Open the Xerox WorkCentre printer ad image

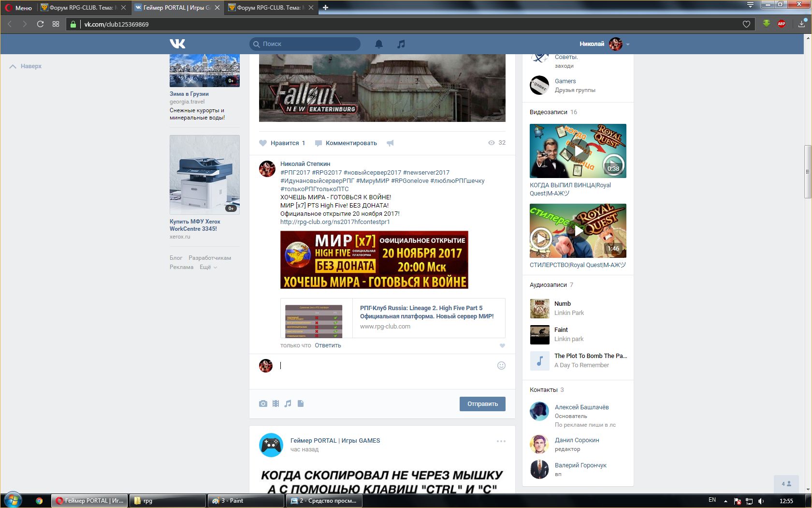point(204,175)
